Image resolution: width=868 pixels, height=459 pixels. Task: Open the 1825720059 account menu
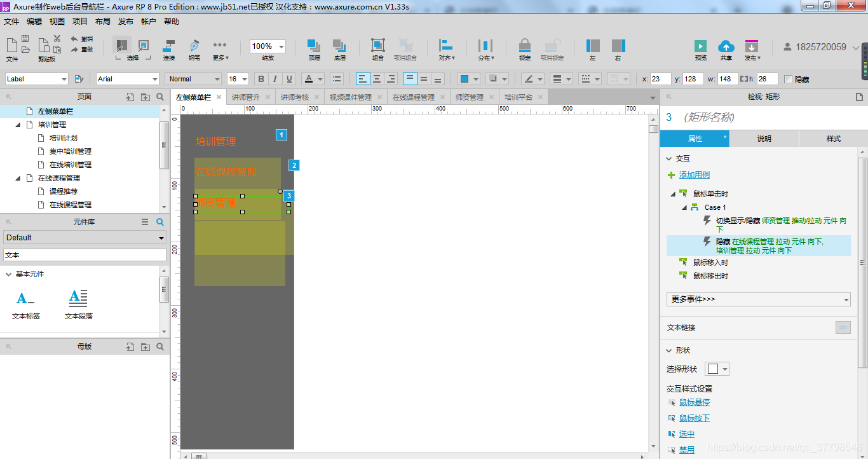tap(821, 47)
